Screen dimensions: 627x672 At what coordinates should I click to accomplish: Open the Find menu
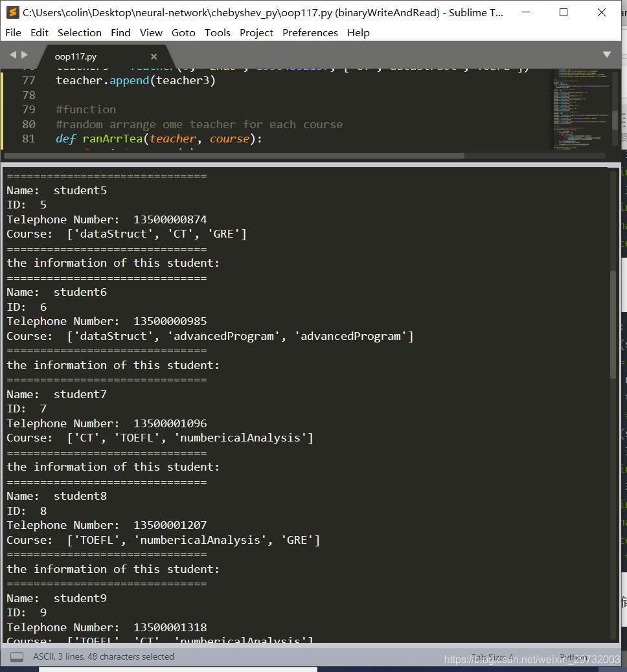(120, 32)
